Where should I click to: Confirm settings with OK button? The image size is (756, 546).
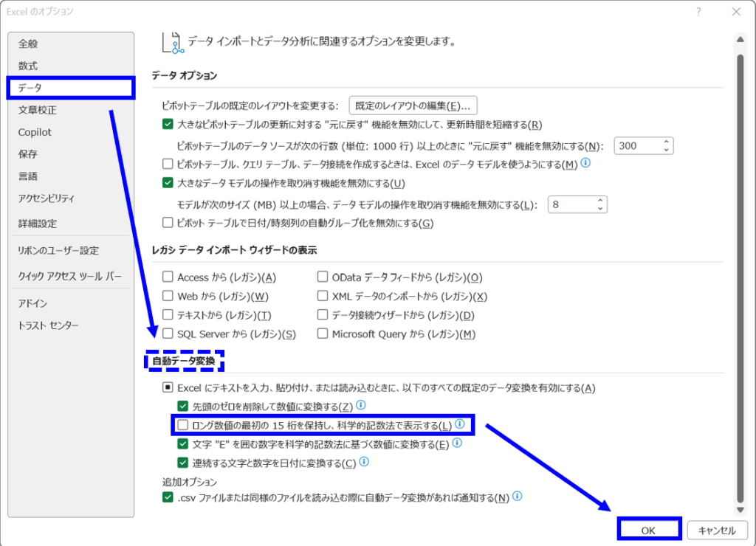point(648,530)
